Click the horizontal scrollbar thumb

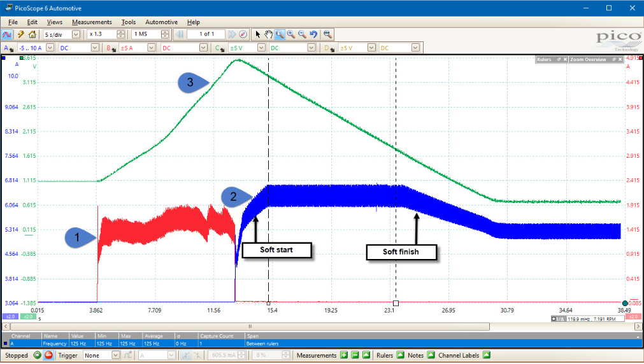coord(250,326)
